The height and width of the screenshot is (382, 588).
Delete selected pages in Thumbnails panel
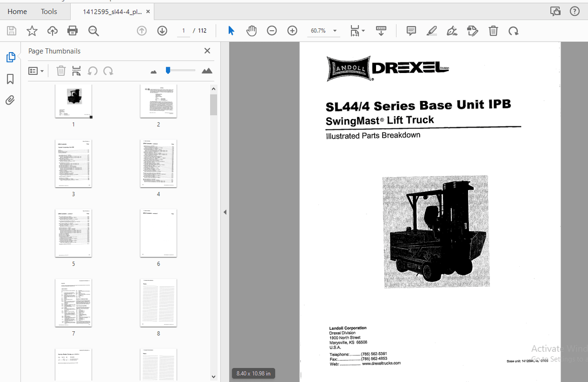pos(61,70)
